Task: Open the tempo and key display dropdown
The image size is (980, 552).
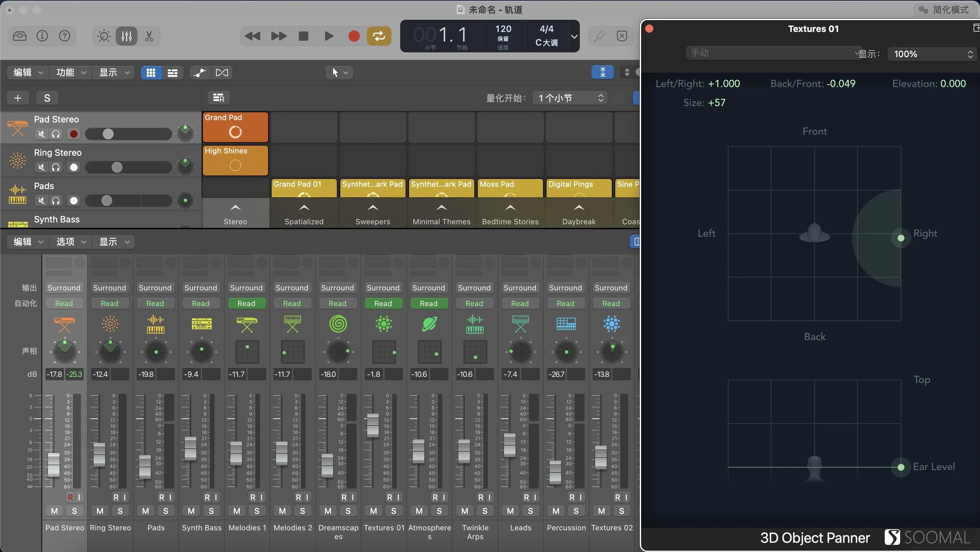Action: pyautogui.click(x=574, y=36)
